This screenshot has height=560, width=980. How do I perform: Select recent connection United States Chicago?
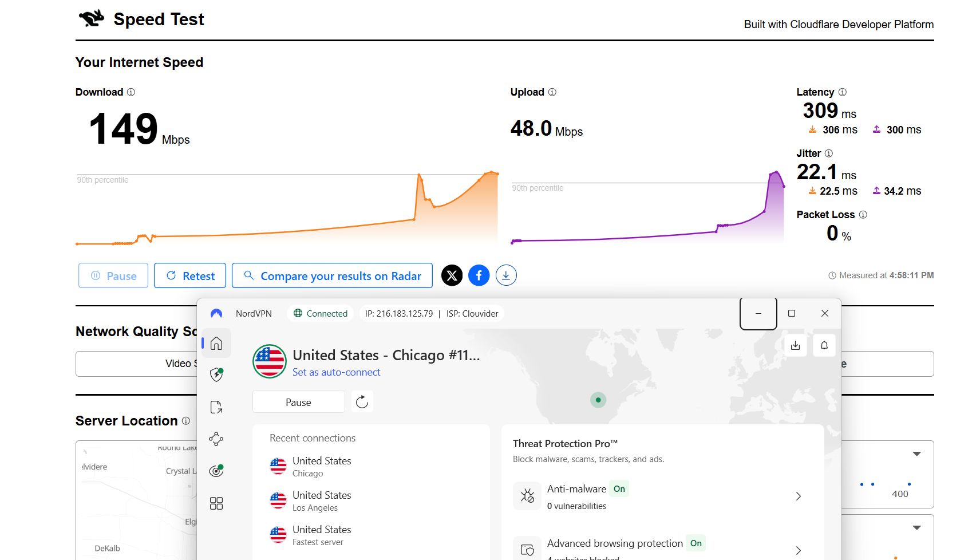pos(371,467)
